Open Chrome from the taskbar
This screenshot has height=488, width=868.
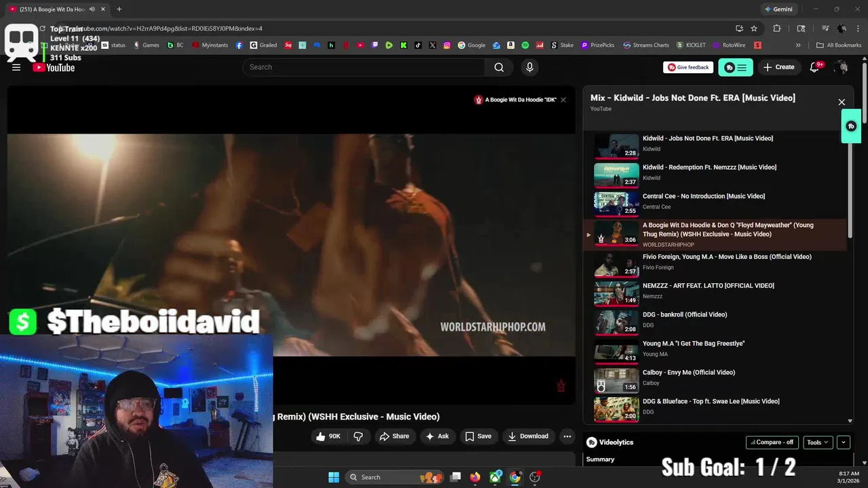[515, 477]
